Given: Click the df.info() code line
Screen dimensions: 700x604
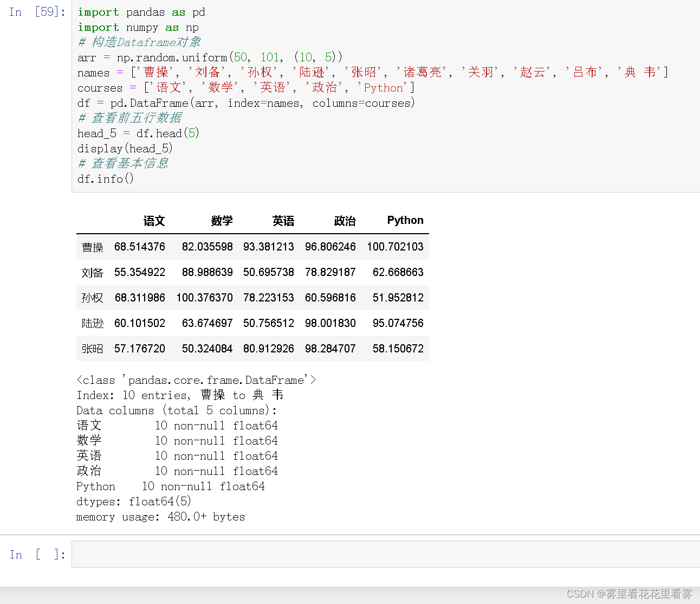Looking at the screenshot, I should coord(106,179).
